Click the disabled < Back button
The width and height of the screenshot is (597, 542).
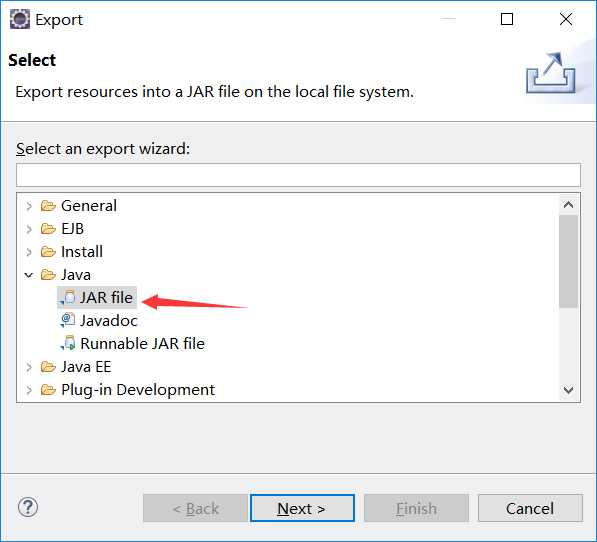tap(195, 508)
